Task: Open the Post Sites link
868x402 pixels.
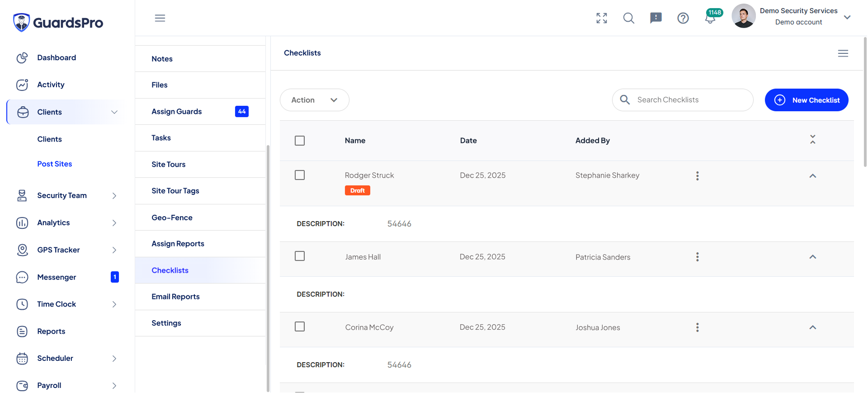Action: (x=55, y=164)
